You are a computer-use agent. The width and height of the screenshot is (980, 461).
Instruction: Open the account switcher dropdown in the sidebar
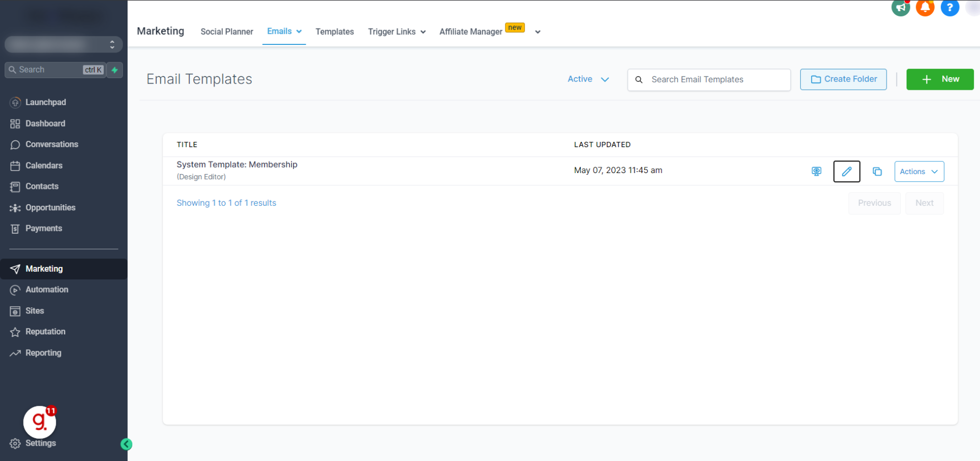coord(64,44)
